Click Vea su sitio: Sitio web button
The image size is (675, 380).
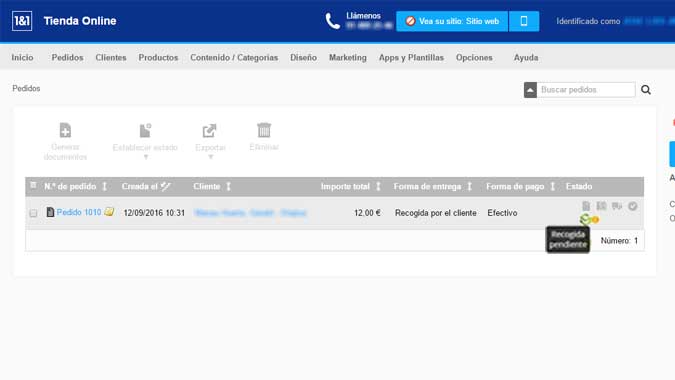[452, 21]
